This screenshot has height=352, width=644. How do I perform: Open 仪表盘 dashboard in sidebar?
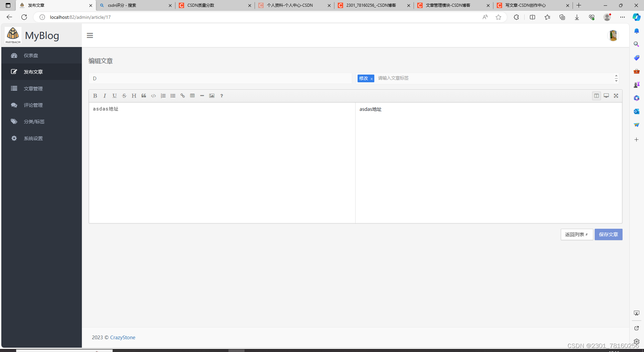(42, 55)
